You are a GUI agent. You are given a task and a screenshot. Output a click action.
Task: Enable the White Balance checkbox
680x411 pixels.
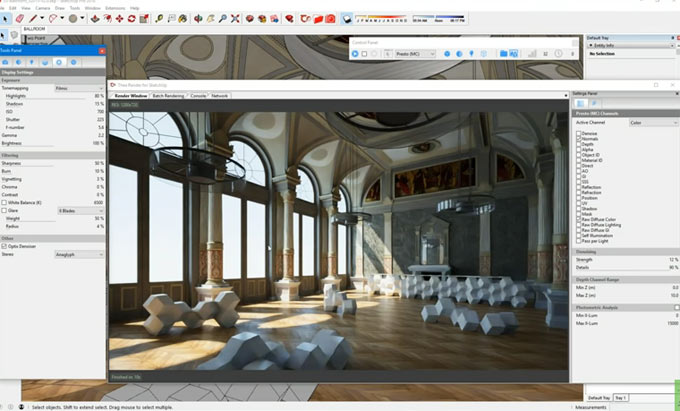(x=5, y=202)
